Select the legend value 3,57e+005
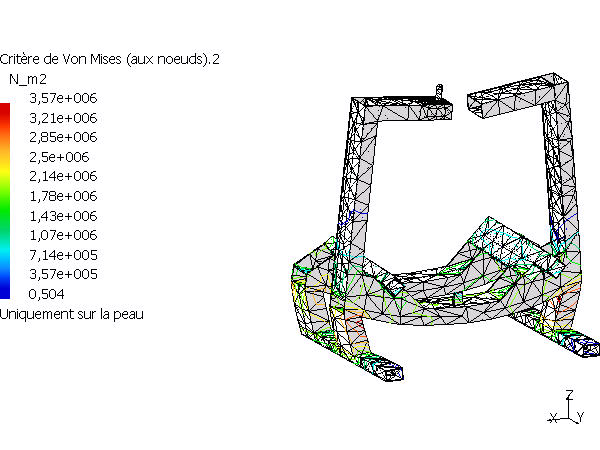Viewport: 600px width, 450px height. 64,274
